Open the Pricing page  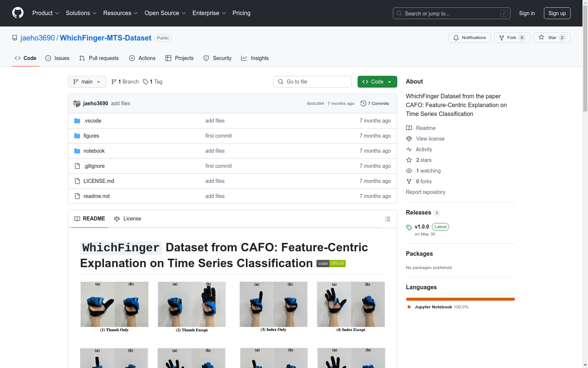click(241, 13)
